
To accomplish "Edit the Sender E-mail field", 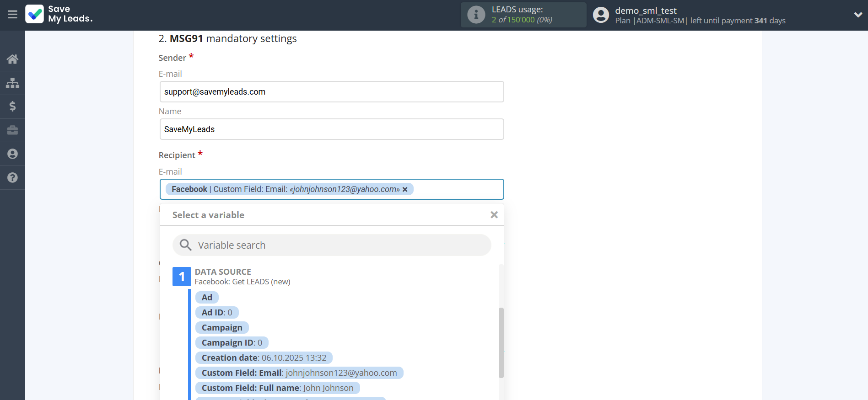I will click(332, 92).
